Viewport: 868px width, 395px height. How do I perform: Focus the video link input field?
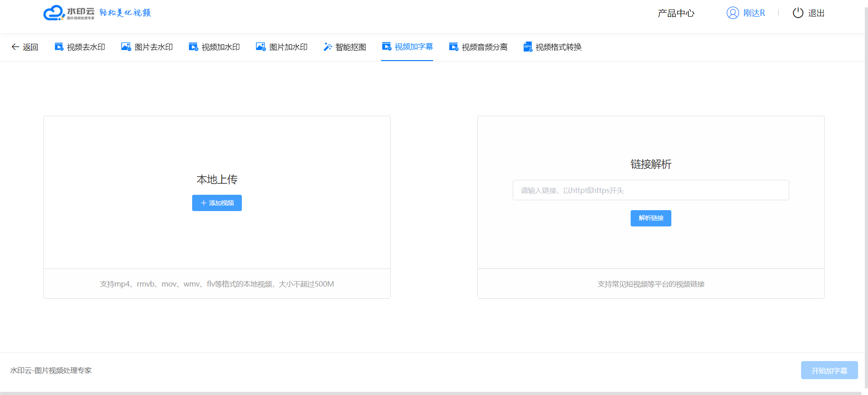651,190
